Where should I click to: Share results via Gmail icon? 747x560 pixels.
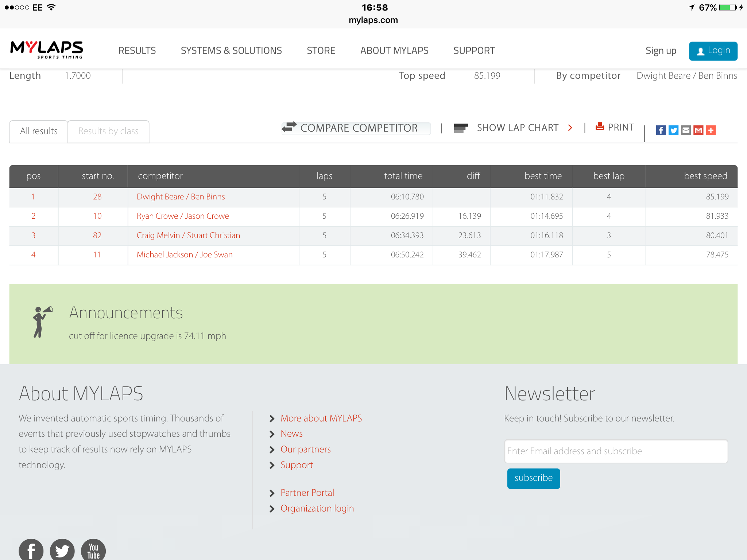[698, 130]
